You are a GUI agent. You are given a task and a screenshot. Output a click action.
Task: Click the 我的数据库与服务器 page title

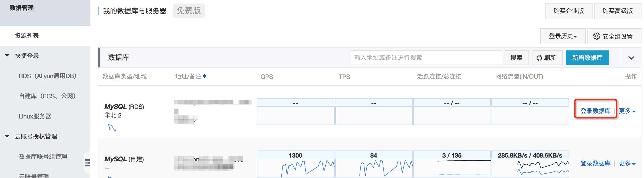135,11
